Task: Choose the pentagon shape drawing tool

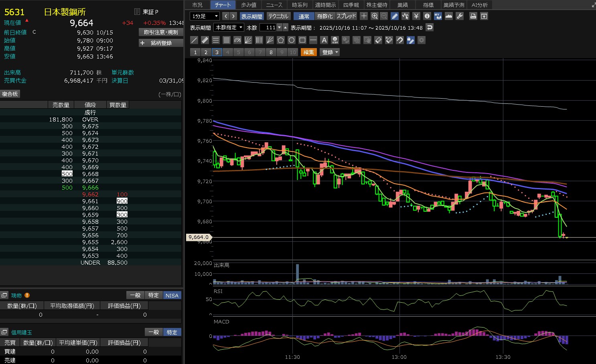Action: [x=281, y=40]
